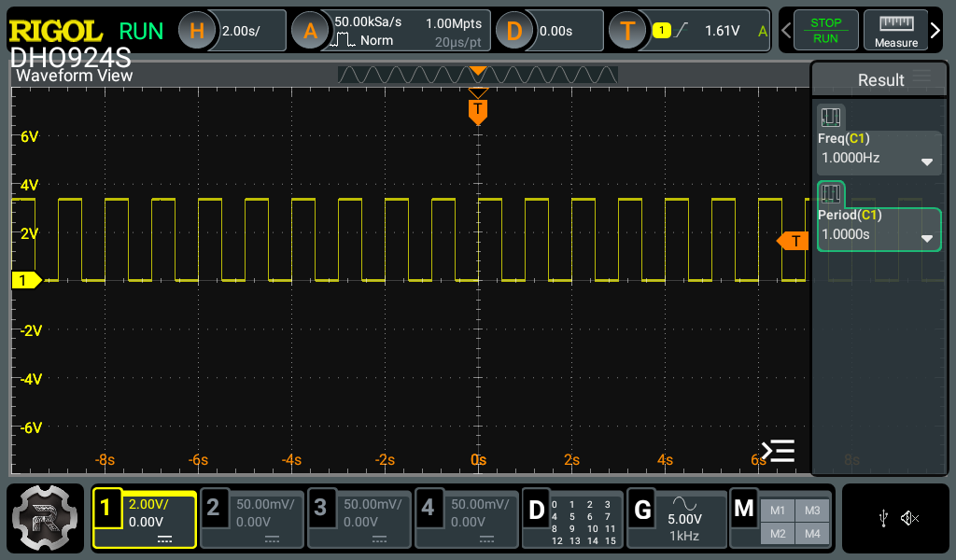Select the Freq(C1) measurement icon
The width and height of the screenshot is (956, 560).
click(x=830, y=117)
